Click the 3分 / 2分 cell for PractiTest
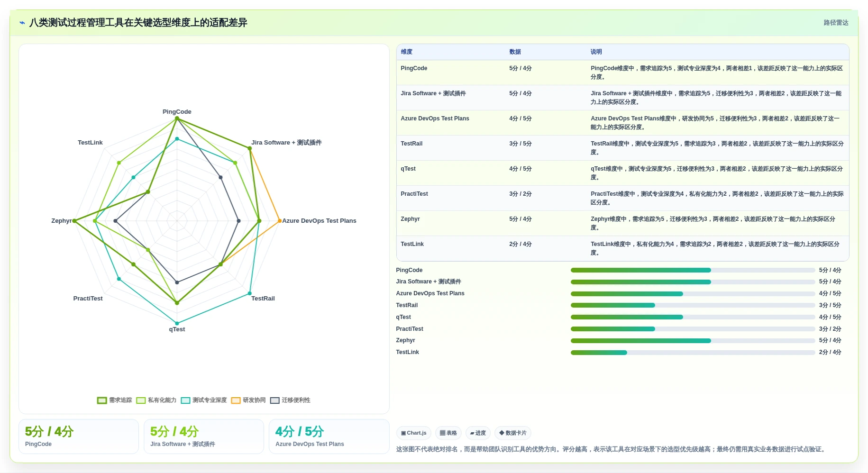This screenshot has width=868, height=473. coord(521,194)
